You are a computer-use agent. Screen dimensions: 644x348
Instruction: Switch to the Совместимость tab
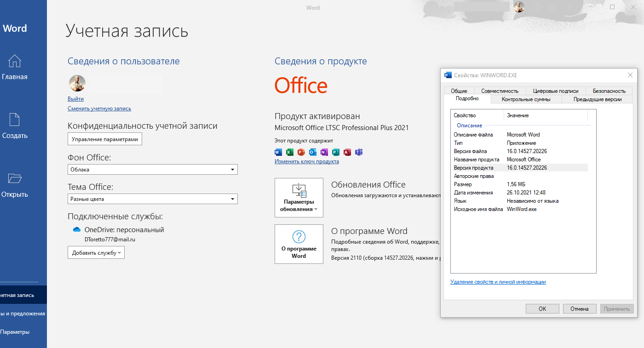[x=500, y=91]
